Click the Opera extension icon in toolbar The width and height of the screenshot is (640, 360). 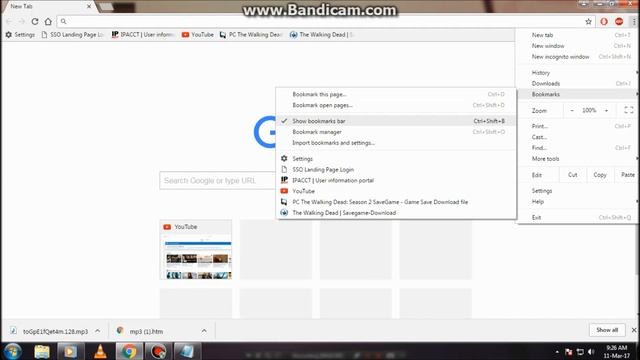604,22
